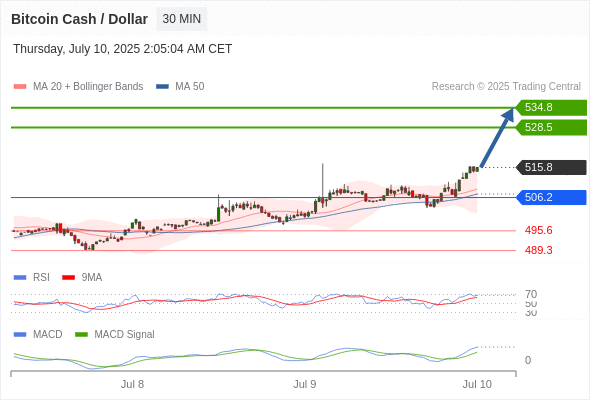This screenshot has width=590, height=400.
Task: Click the 489.3 red support label
Action: [x=539, y=250]
